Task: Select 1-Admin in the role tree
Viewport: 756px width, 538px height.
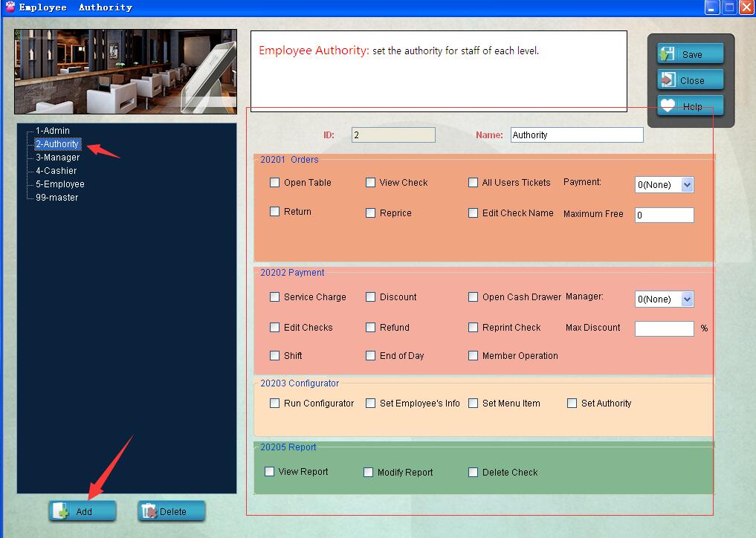Action: pos(53,130)
